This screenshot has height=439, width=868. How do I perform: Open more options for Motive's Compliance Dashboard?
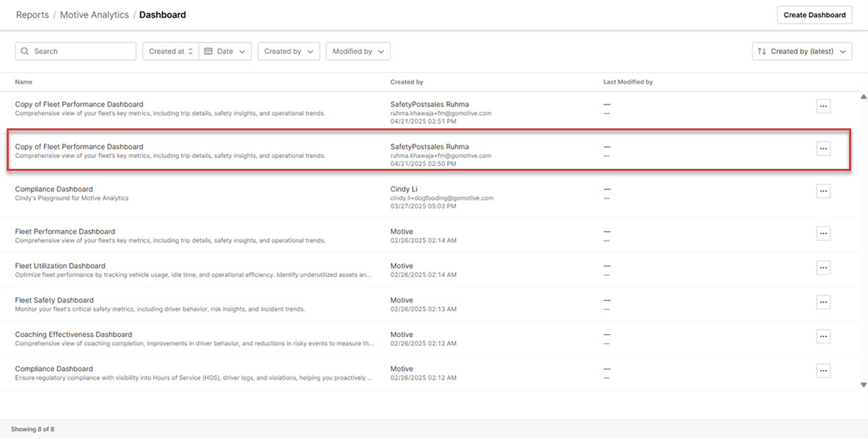823,371
